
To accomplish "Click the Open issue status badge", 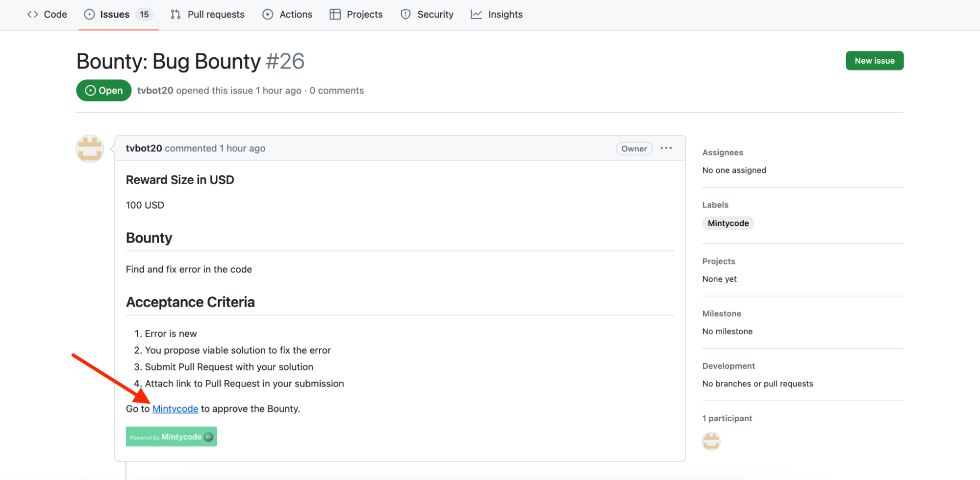I will point(104,91).
